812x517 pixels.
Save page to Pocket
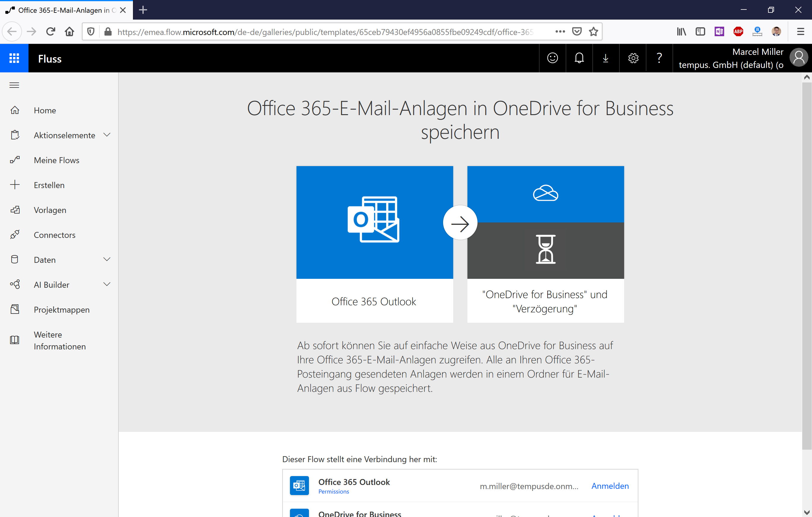pos(577,32)
